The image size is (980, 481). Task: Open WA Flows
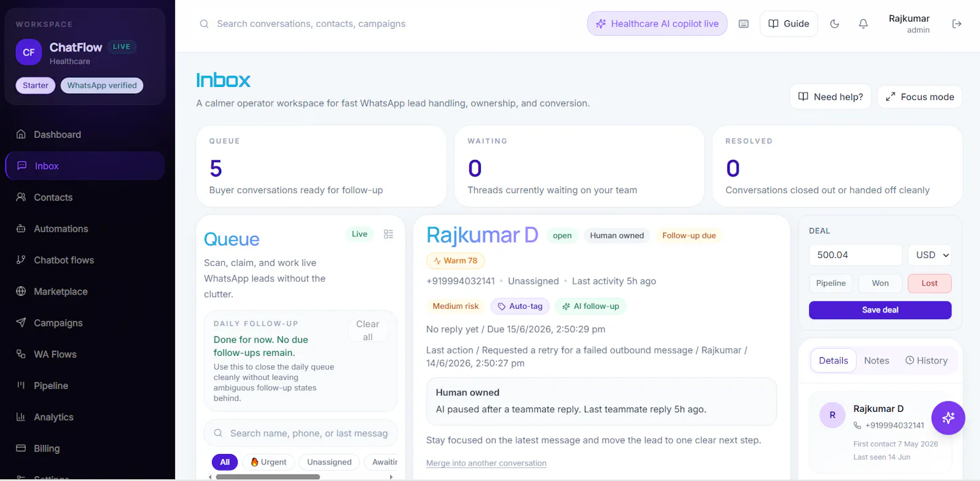(x=85, y=354)
